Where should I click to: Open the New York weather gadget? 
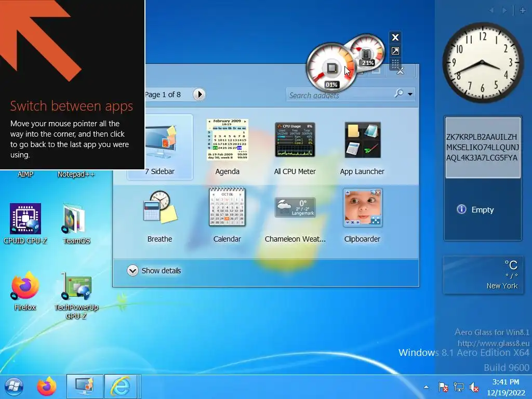483,275
